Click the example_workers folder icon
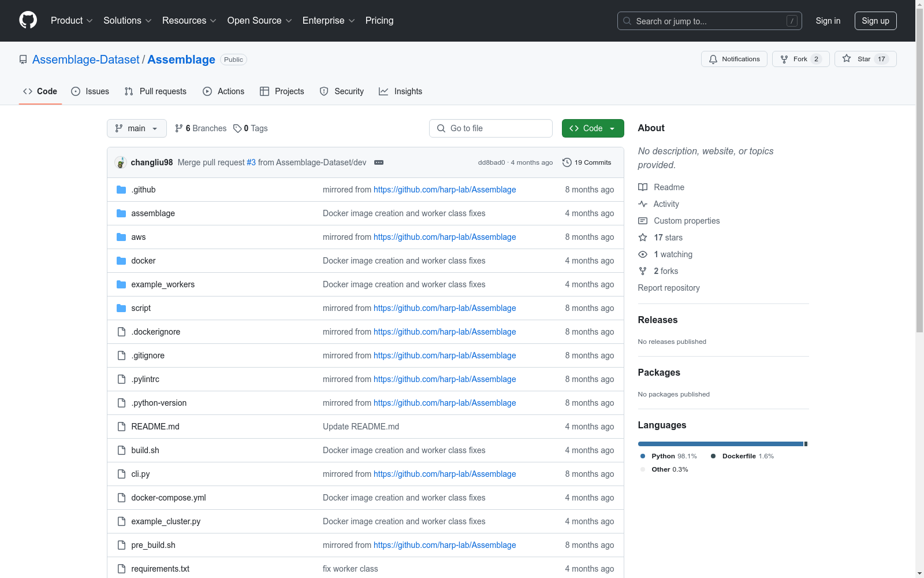The image size is (924, 578). tap(121, 284)
